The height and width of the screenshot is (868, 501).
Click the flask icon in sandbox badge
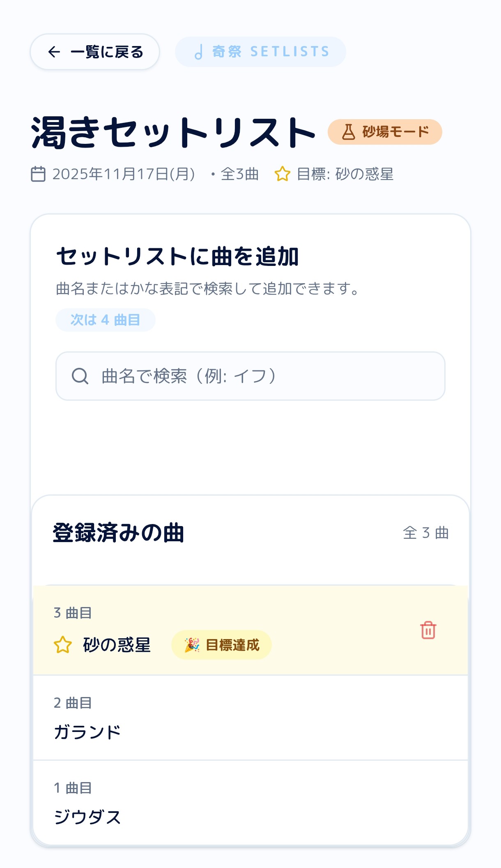coord(349,132)
